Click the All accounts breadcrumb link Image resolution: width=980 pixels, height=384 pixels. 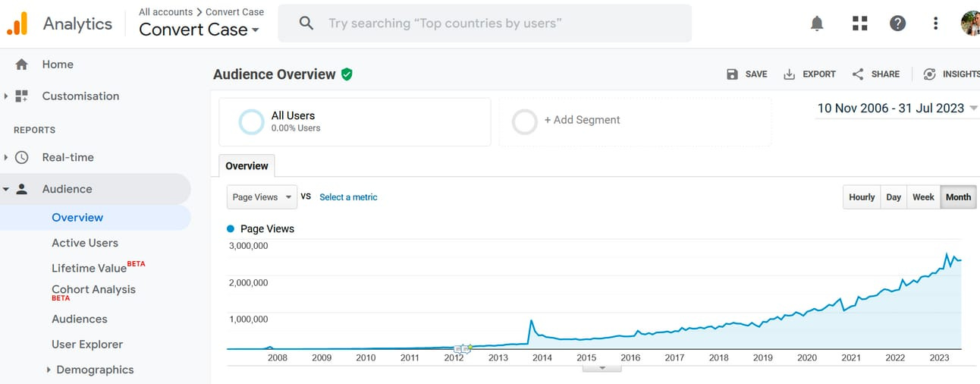[166, 12]
